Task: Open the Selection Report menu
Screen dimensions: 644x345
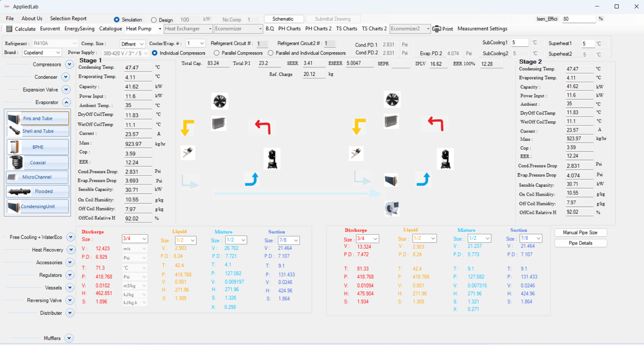Action: [68, 19]
